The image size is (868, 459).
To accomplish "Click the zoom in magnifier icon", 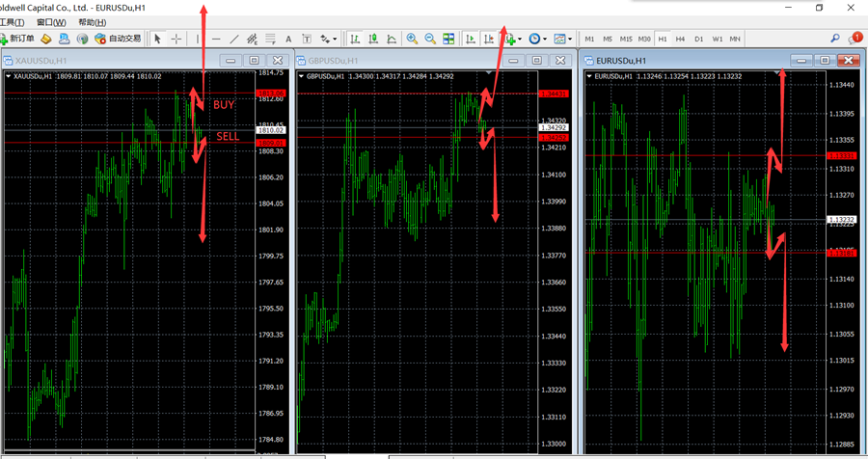I will 412,39.
